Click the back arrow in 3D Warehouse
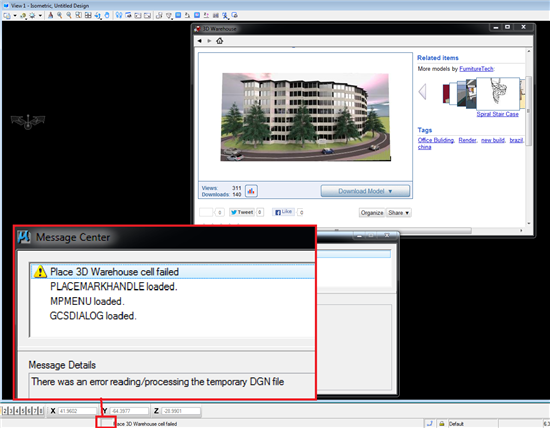Screen dimensions: 550x428 (x=199, y=41)
